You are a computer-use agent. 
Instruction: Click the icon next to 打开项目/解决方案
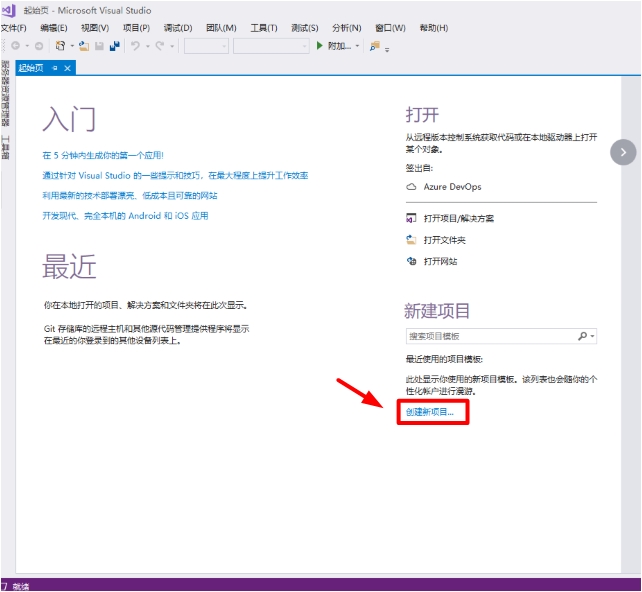click(x=411, y=218)
